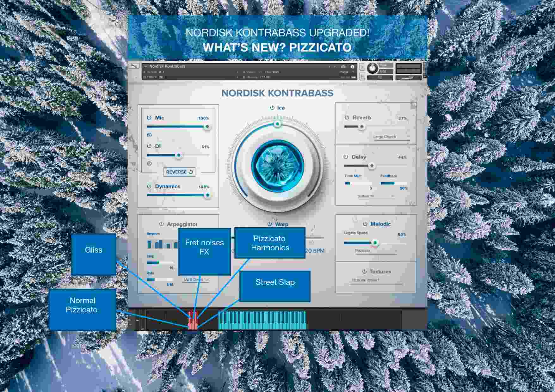Open the snapshot camera icon in the header
This screenshot has width=555, height=392.
pos(343,66)
